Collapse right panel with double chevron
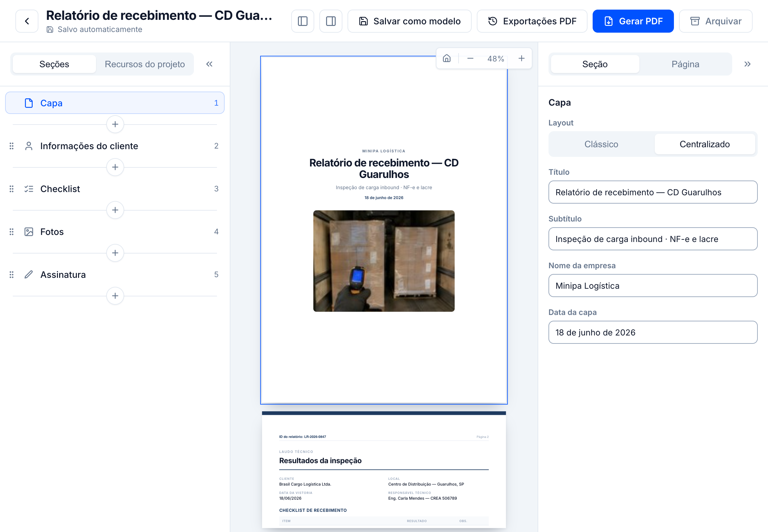The width and height of the screenshot is (768, 532). pos(747,64)
